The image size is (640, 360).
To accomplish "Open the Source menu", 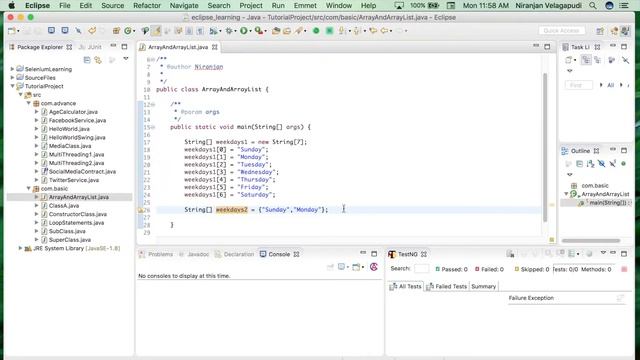I will (112, 6).
